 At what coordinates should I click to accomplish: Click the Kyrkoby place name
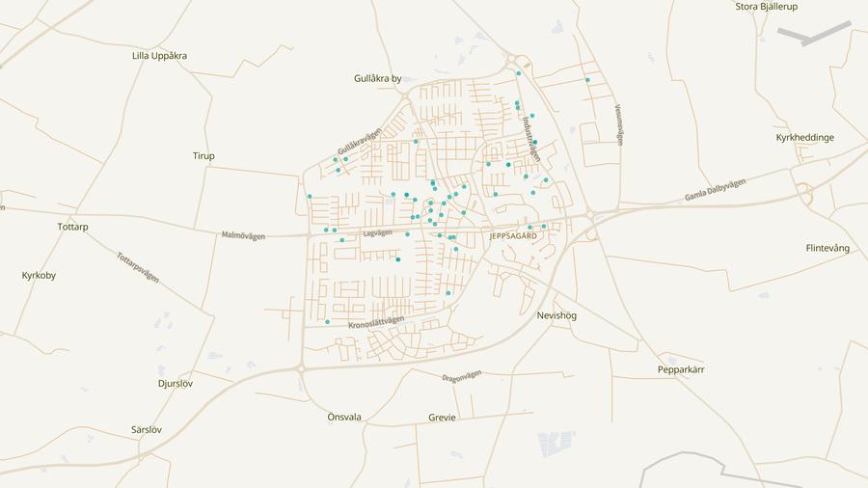pos(39,276)
